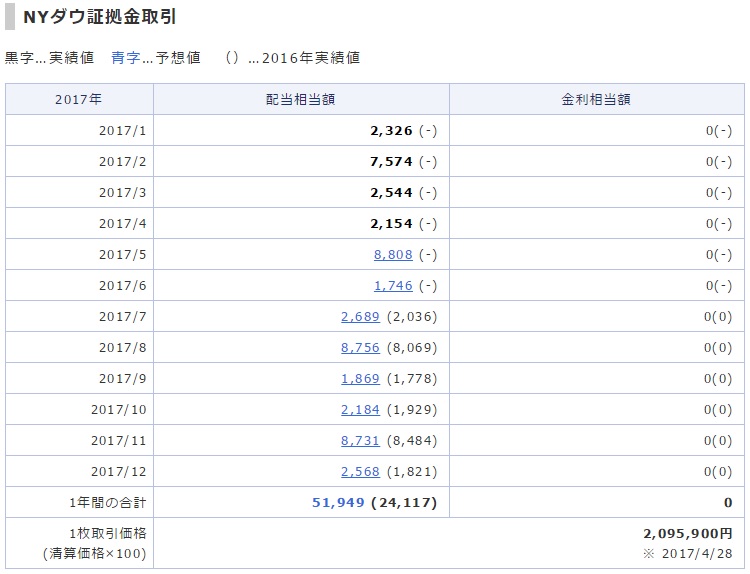Screen dimensions: 750x574
Task: Select the 金利相当額 column header
Action: (596, 99)
